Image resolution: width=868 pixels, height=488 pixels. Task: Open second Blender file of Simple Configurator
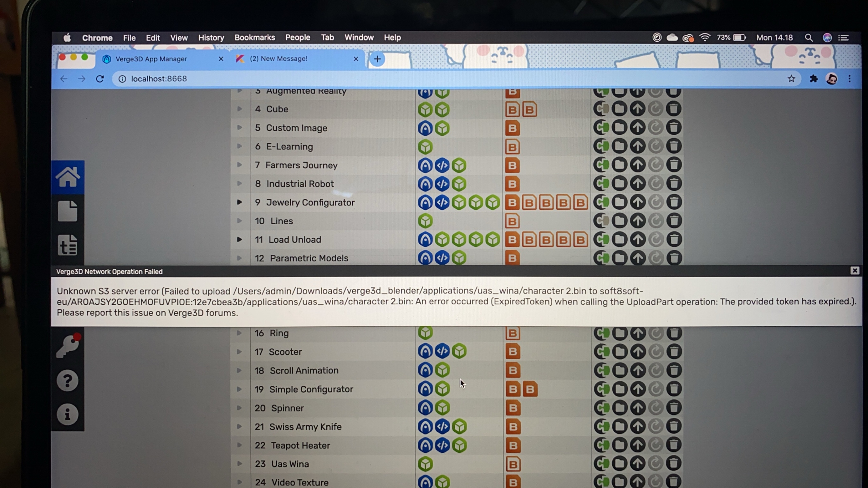pyautogui.click(x=530, y=389)
